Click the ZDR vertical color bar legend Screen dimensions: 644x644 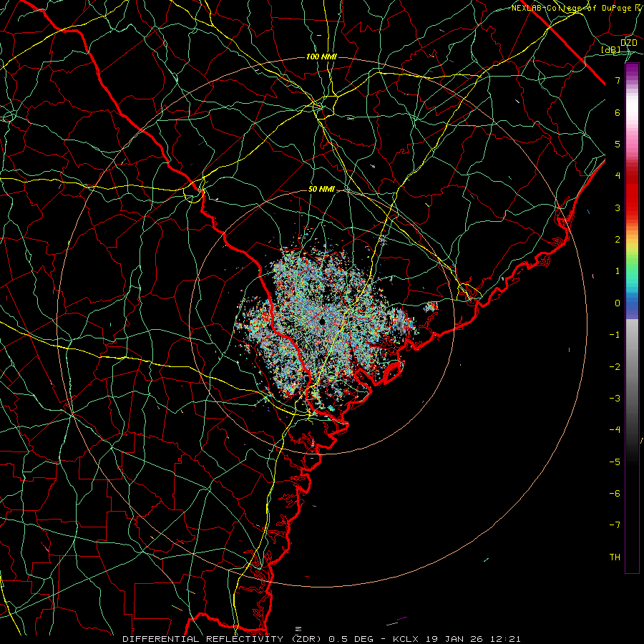(632, 318)
